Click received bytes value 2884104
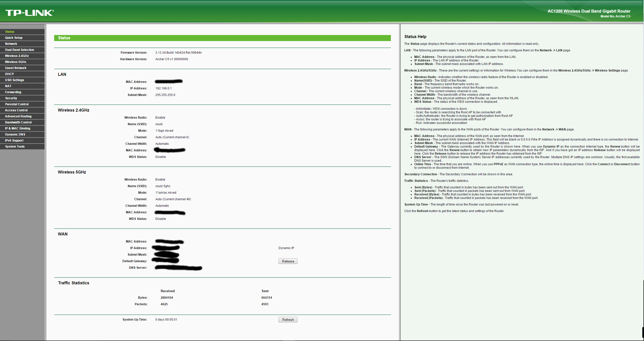 [167, 298]
